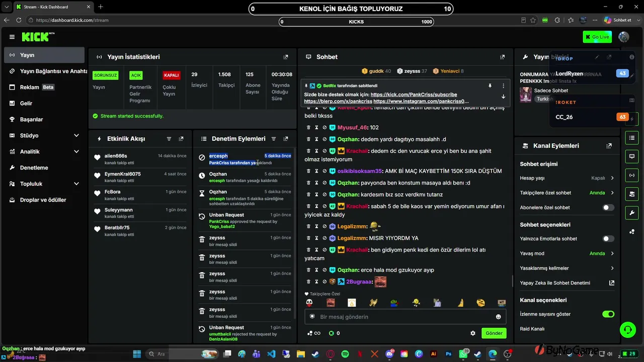Unpin the BotRix pinned message
644x362 pixels.
pyautogui.click(x=490, y=86)
